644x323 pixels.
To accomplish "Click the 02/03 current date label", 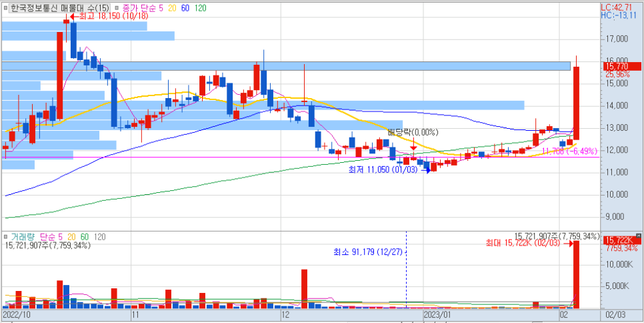I will 615,315.
